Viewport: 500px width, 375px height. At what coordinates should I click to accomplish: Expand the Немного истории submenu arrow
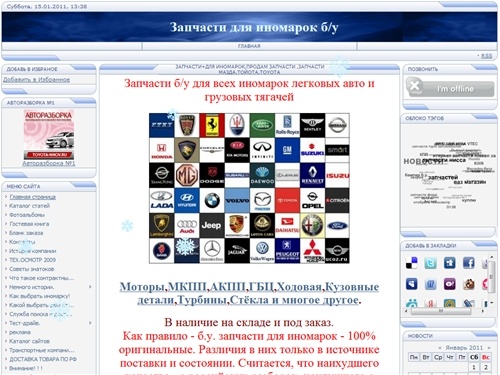coord(90,287)
